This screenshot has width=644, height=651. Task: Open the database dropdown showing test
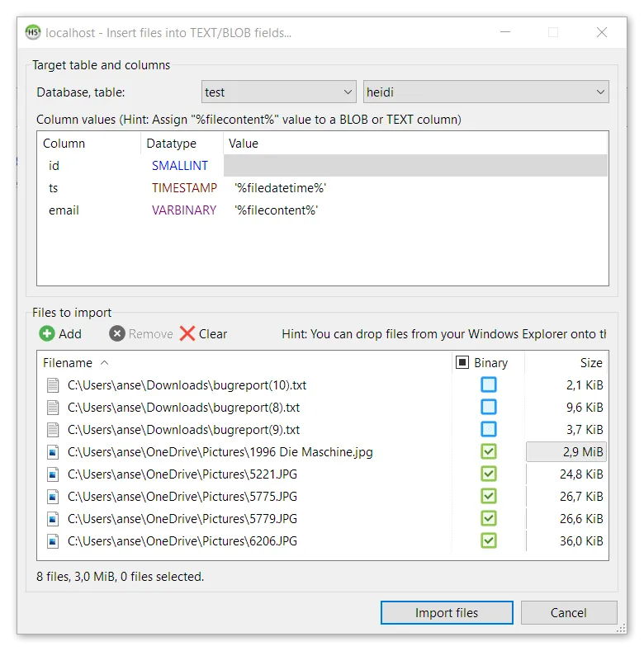(279, 92)
